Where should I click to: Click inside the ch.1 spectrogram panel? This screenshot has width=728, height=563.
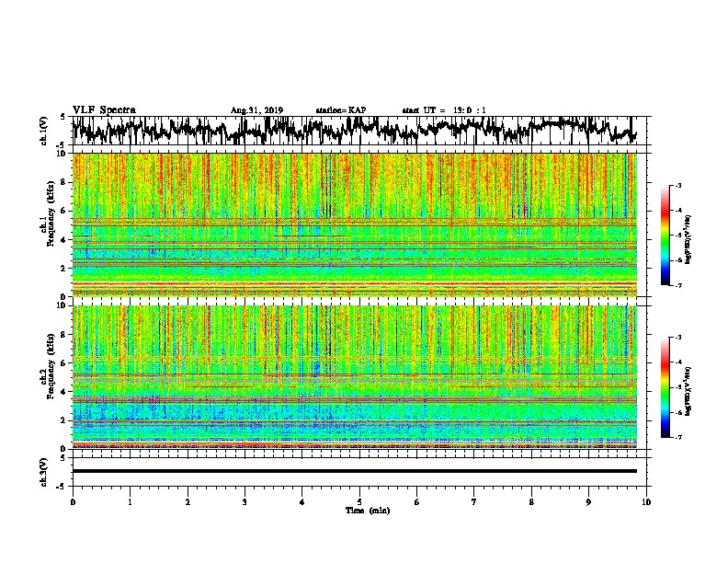354,224
